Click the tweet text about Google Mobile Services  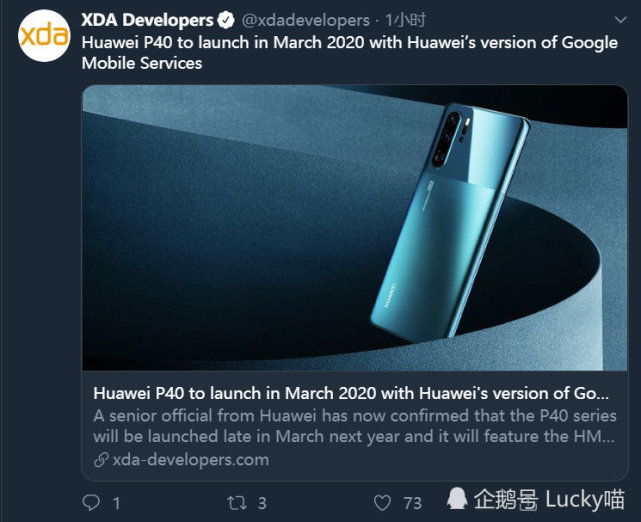click(x=350, y=53)
